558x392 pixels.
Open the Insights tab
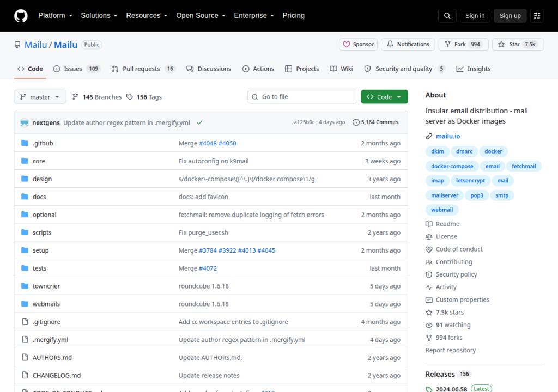474,69
